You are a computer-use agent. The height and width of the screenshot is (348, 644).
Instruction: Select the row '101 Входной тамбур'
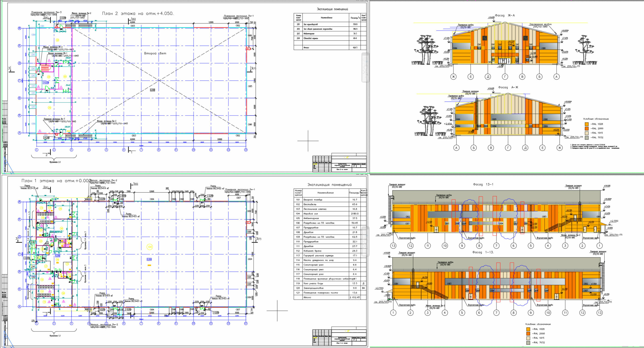(x=330, y=200)
